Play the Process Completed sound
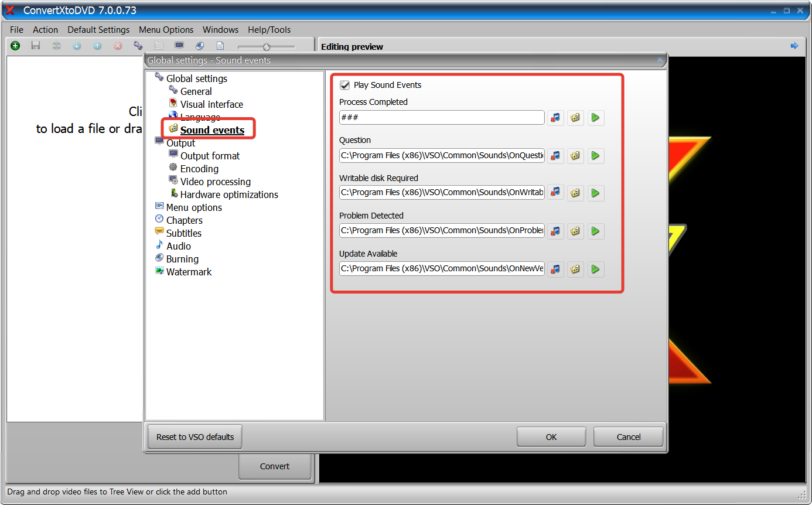 point(595,118)
